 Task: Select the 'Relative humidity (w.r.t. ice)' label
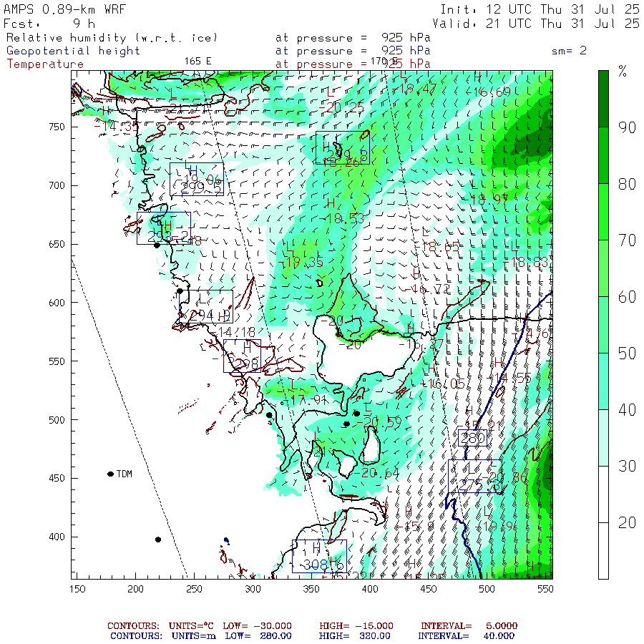tap(112, 38)
